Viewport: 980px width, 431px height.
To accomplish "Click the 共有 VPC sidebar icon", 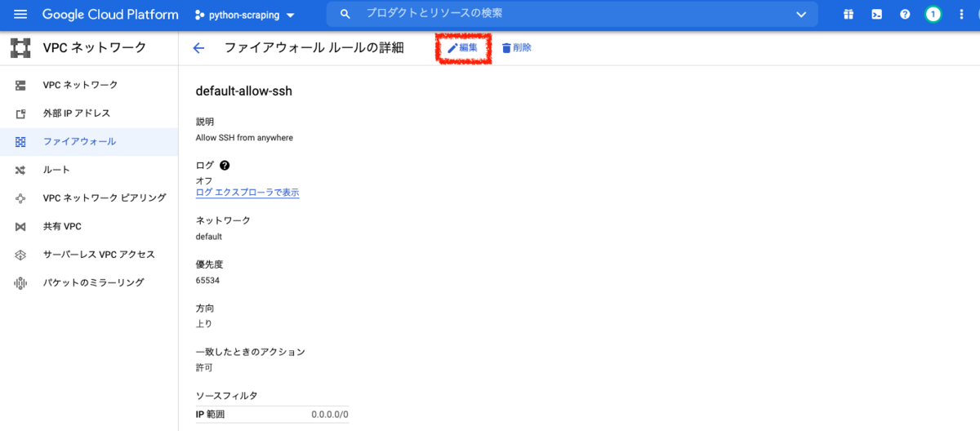I will 20,226.
